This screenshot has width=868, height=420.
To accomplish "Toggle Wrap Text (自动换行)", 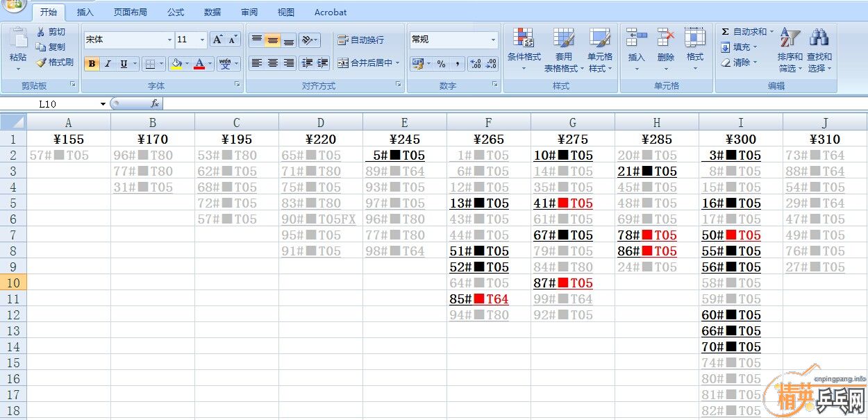I will click(360, 40).
